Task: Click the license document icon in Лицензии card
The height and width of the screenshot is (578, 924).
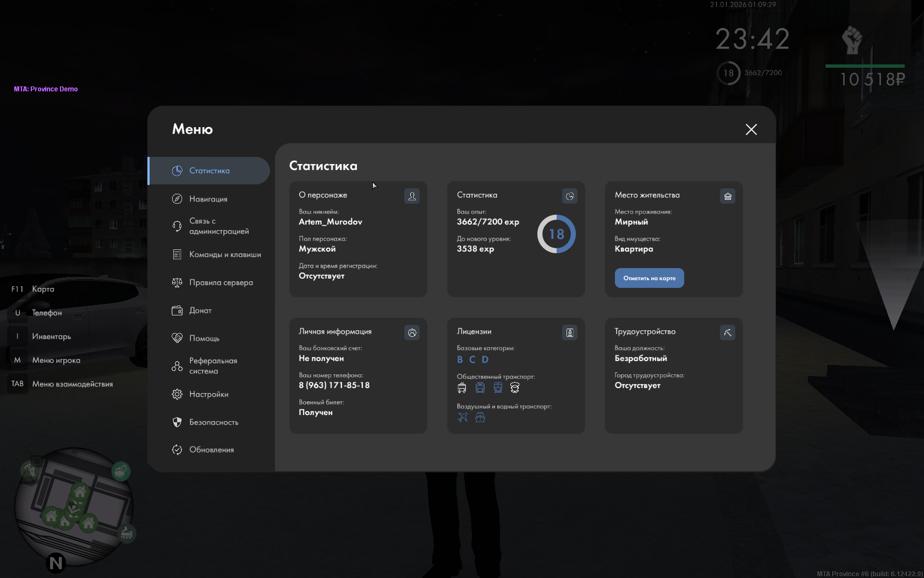Action: [x=569, y=332]
